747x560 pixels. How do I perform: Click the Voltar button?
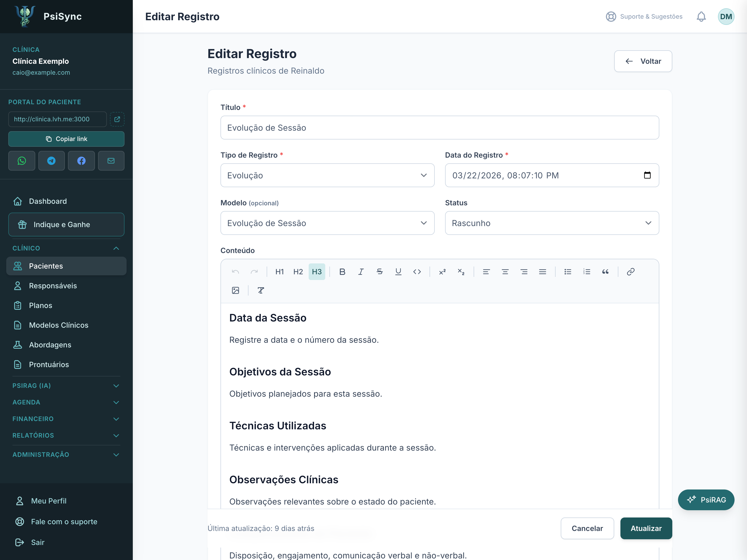pos(643,61)
